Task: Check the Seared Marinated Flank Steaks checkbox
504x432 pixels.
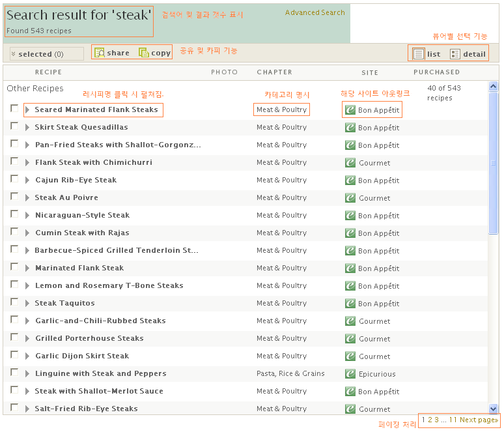Action: pos(14,108)
